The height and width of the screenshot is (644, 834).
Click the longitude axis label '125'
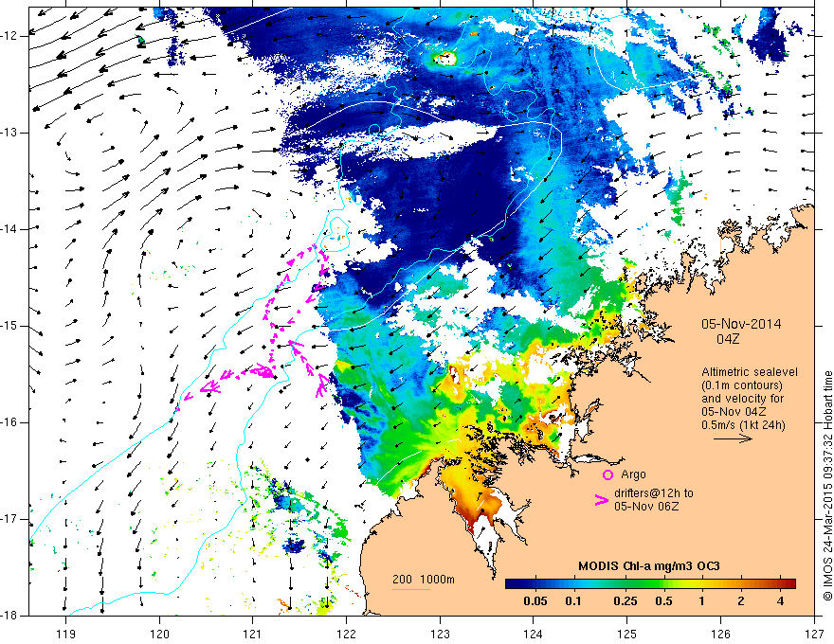pyautogui.click(x=627, y=634)
